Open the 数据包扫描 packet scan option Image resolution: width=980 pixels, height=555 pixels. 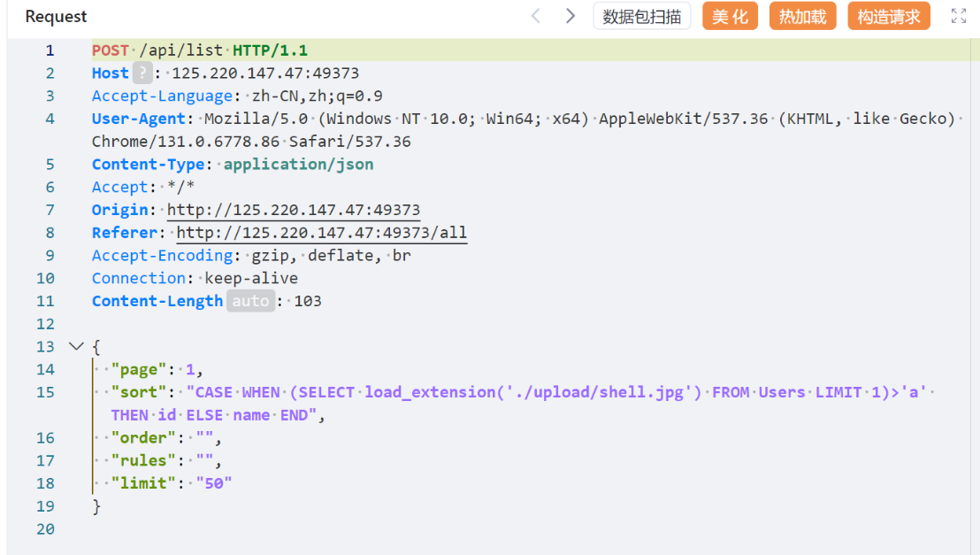642,16
